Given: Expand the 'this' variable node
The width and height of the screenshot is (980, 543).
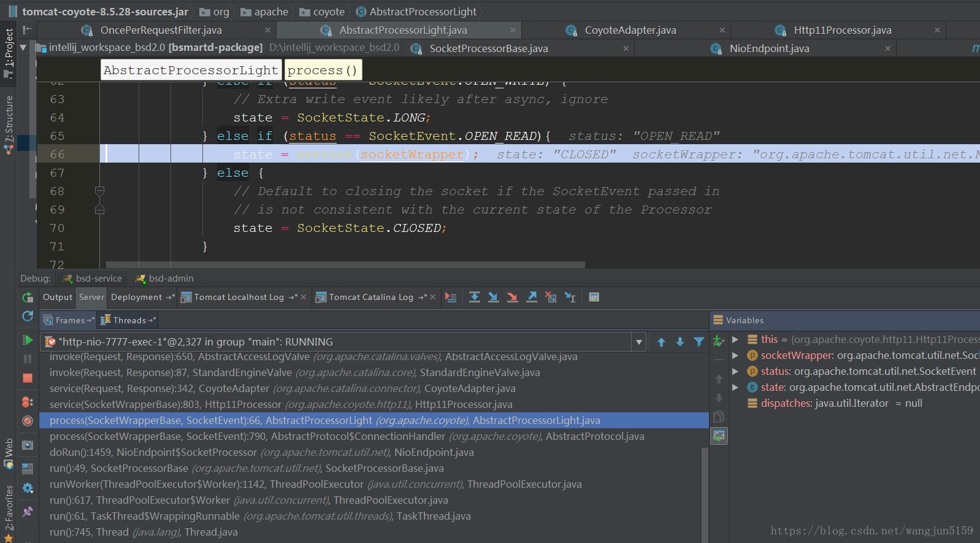Looking at the screenshot, I should 735,339.
